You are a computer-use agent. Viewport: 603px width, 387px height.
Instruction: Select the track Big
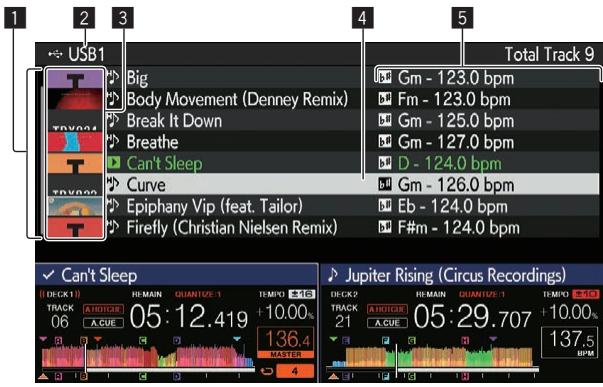(137, 78)
